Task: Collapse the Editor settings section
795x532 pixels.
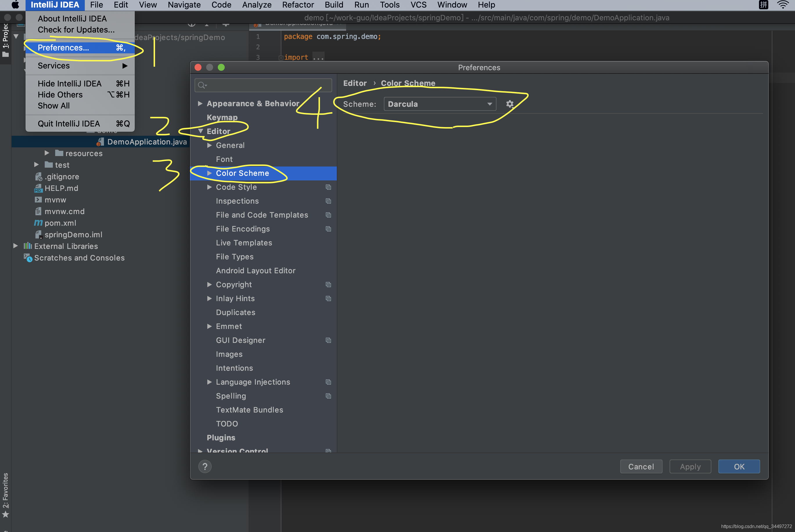Action: [x=200, y=131]
